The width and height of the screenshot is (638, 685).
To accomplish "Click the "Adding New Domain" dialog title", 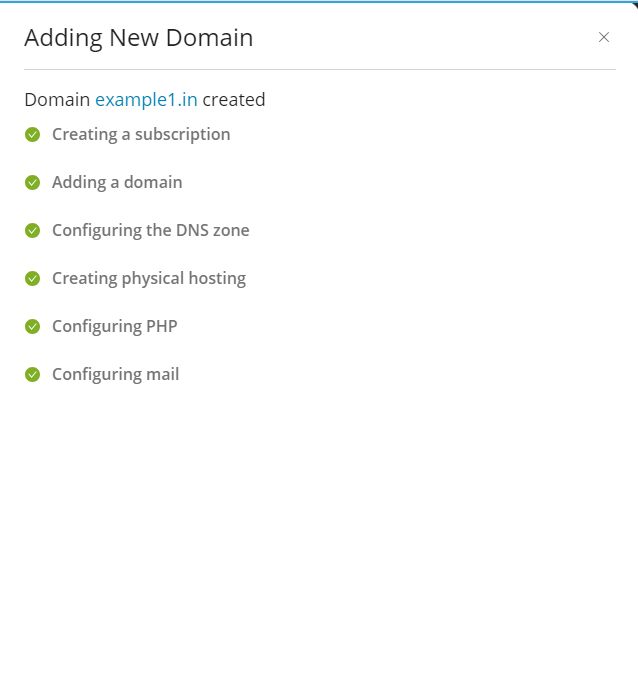I will [x=138, y=38].
